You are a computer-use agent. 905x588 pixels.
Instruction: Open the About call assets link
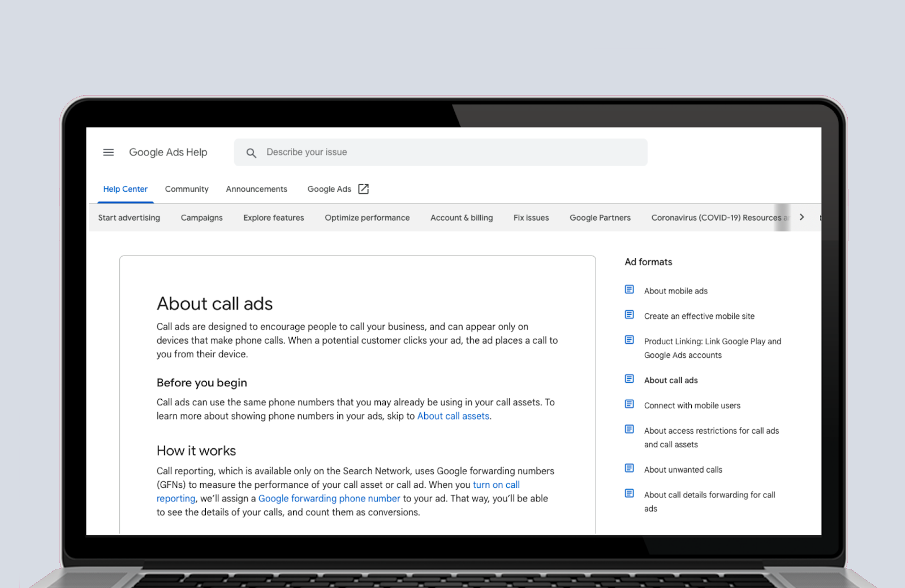[x=453, y=416]
